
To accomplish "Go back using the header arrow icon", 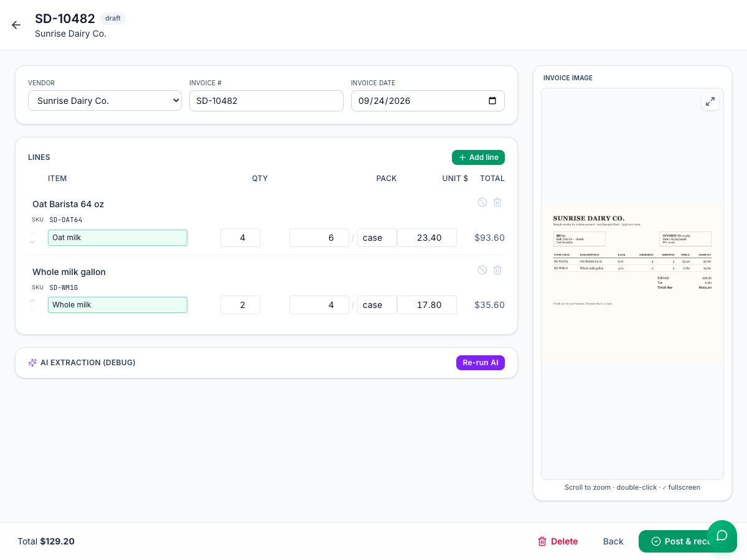I will (16, 25).
